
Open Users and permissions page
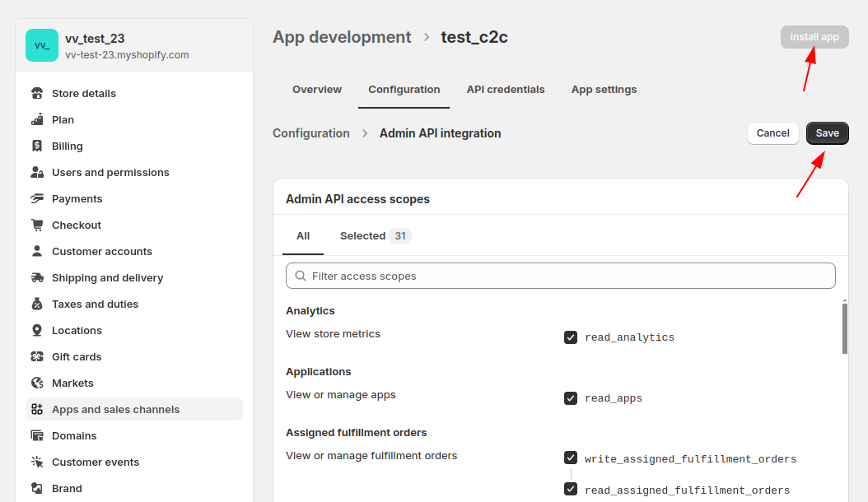point(134,172)
